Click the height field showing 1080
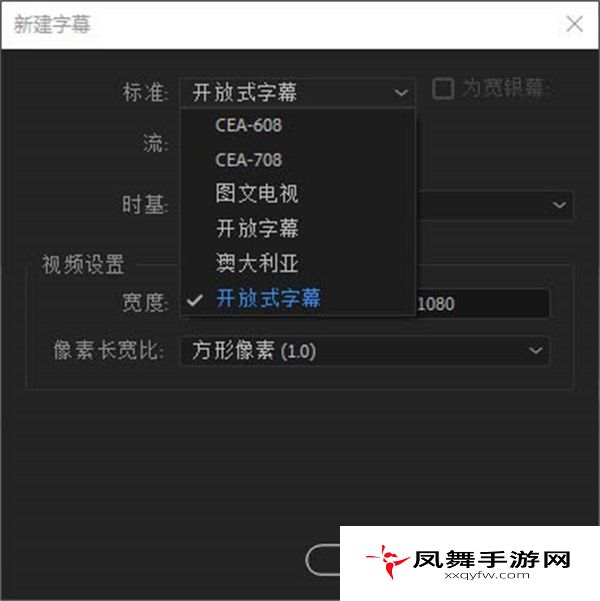This screenshot has width=600, height=601. click(483, 304)
